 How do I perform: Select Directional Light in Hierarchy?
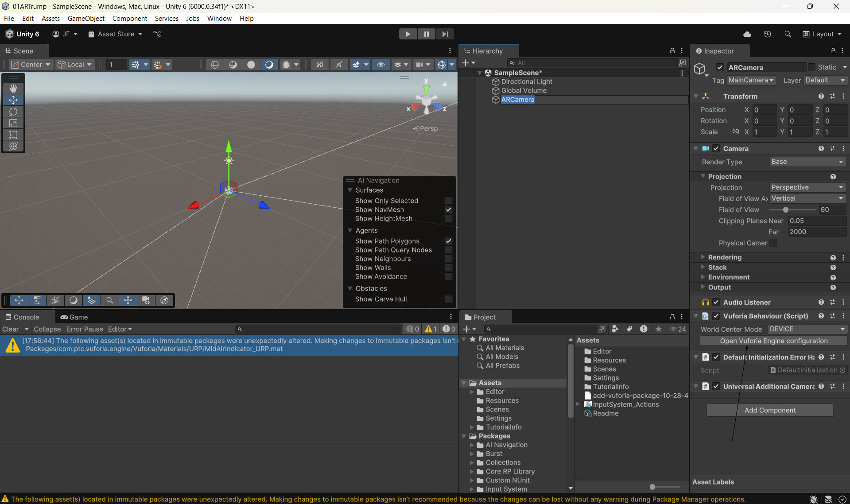527,82
